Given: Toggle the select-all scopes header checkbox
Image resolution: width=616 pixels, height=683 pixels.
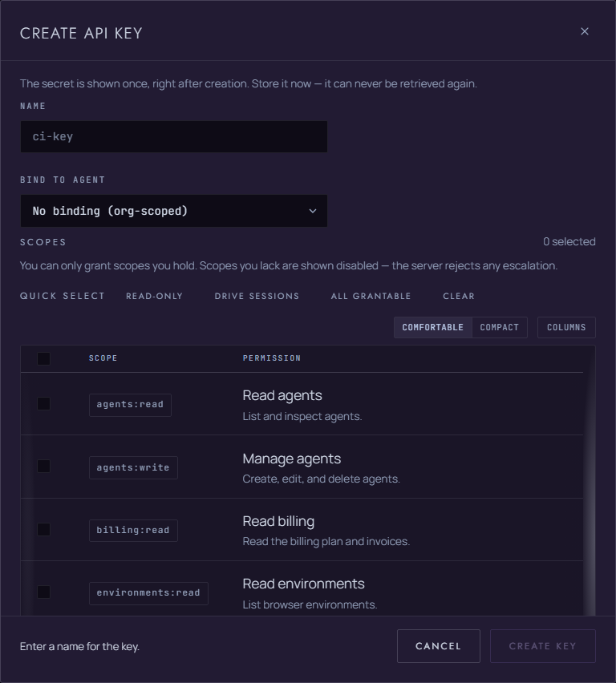Looking at the screenshot, I should coord(43,358).
